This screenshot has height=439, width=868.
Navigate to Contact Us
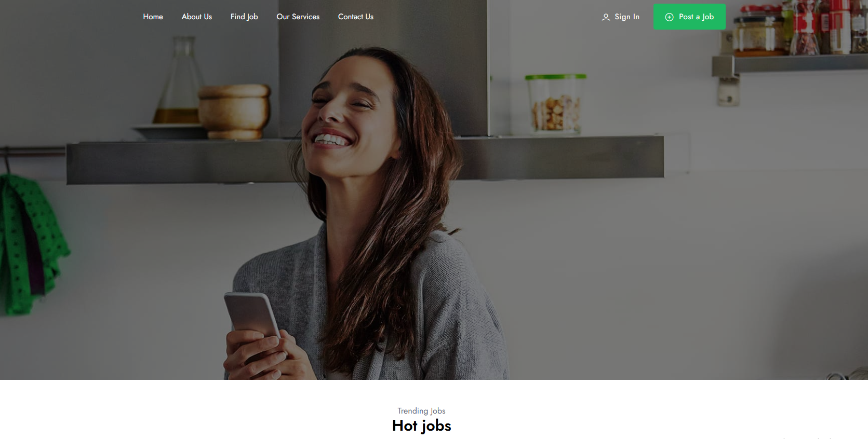click(x=356, y=17)
